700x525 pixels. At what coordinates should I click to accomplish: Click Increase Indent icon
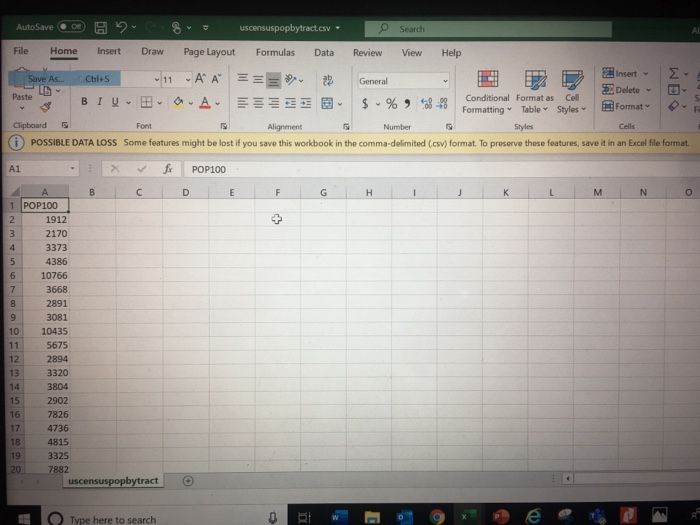(306, 103)
